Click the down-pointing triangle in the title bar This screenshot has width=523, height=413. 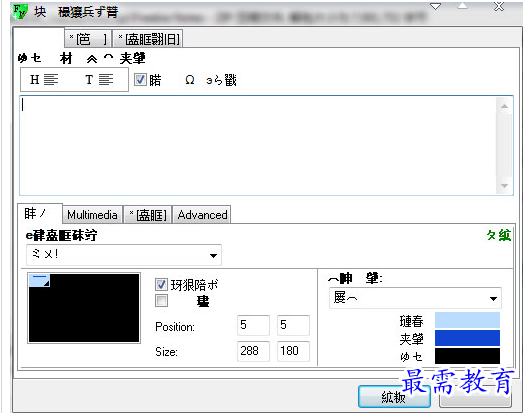[435, 6]
